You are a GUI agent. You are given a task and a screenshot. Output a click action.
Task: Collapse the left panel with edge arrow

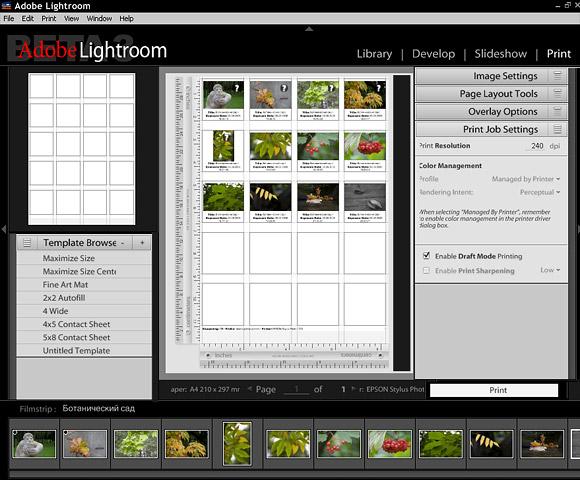point(4,229)
